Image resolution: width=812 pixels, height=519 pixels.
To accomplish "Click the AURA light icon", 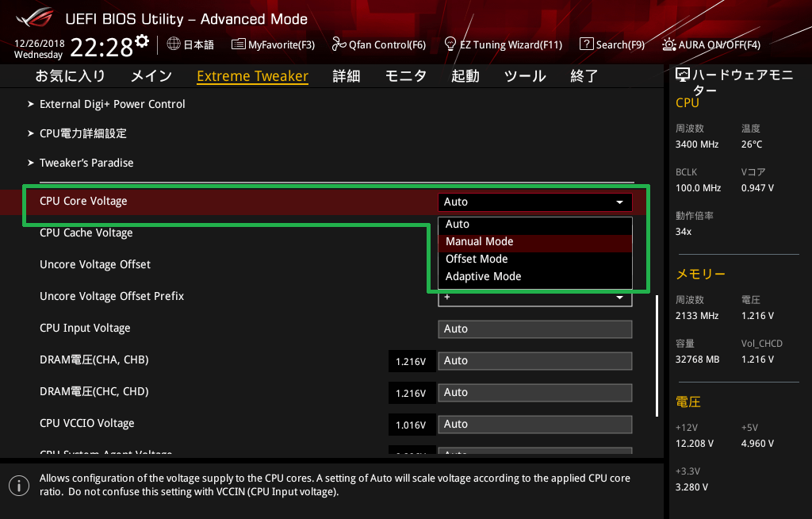I will coord(668,44).
